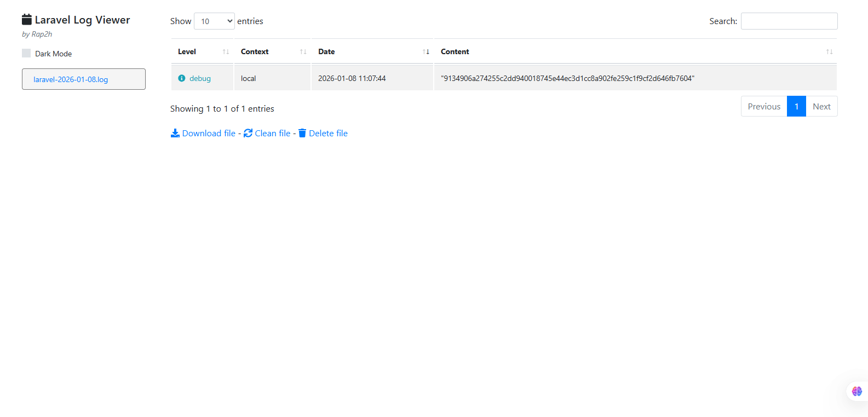Click the log entry hash content cell

pos(567,78)
